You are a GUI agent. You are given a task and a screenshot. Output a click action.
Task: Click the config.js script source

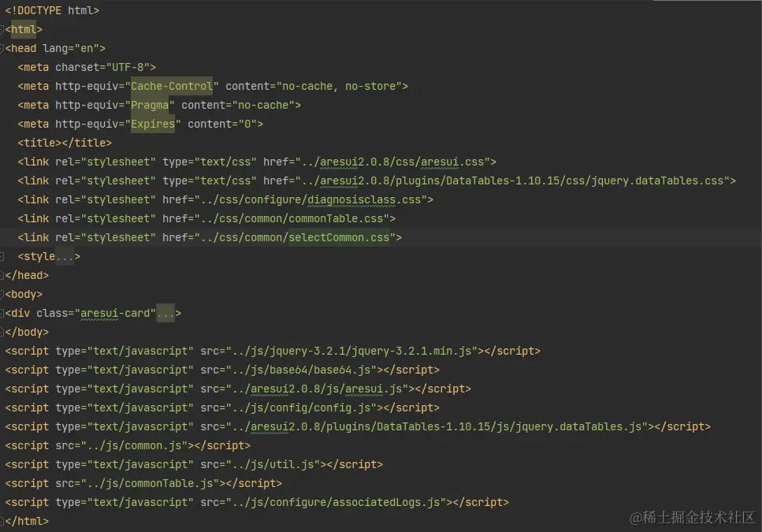coord(301,408)
